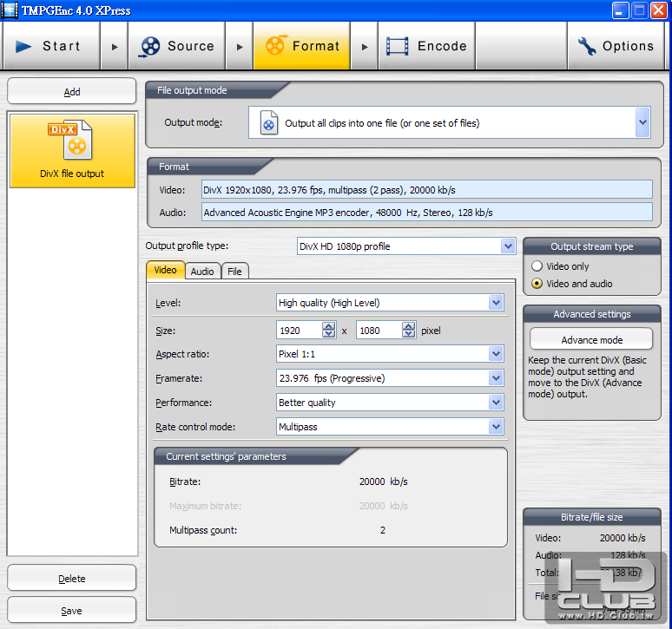Click the Maximum bitrate label
The image size is (672, 629).
(205, 506)
